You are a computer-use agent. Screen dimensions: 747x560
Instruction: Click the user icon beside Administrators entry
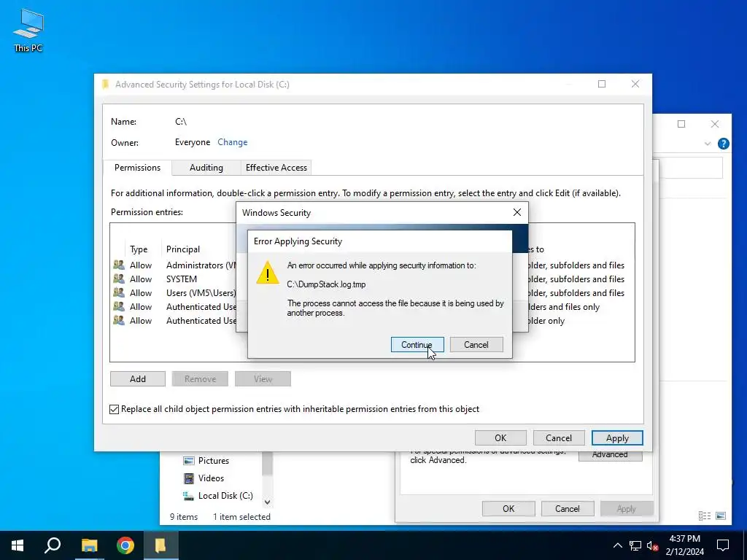pyautogui.click(x=119, y=265)
